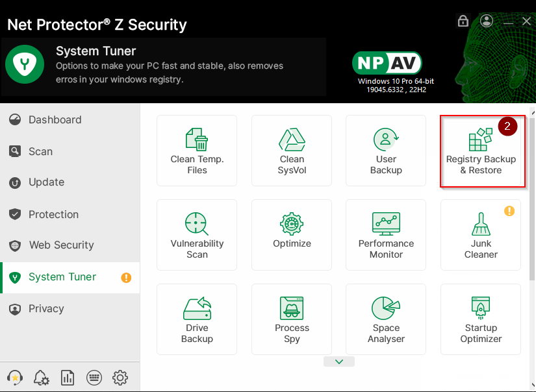Click the vertical scrollbar of tools grid
Screen dimensions: 536x392
click(x=532, y=195)
